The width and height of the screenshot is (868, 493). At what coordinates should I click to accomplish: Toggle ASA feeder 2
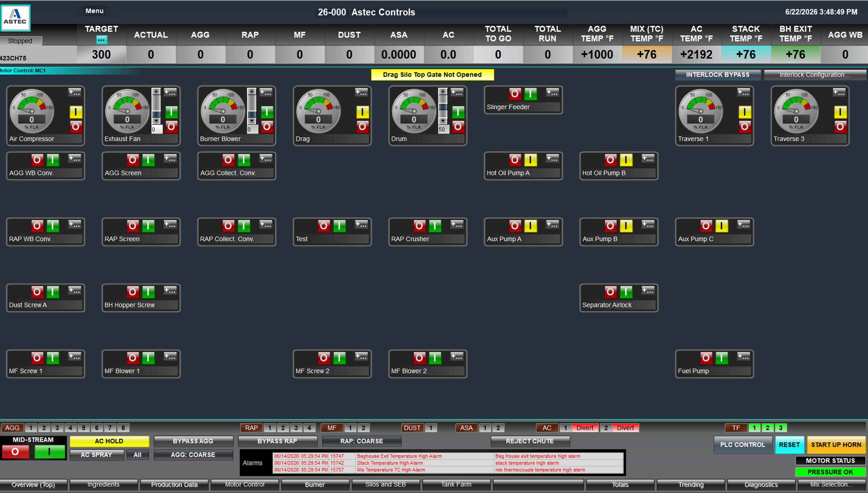(x=498, y=428)
